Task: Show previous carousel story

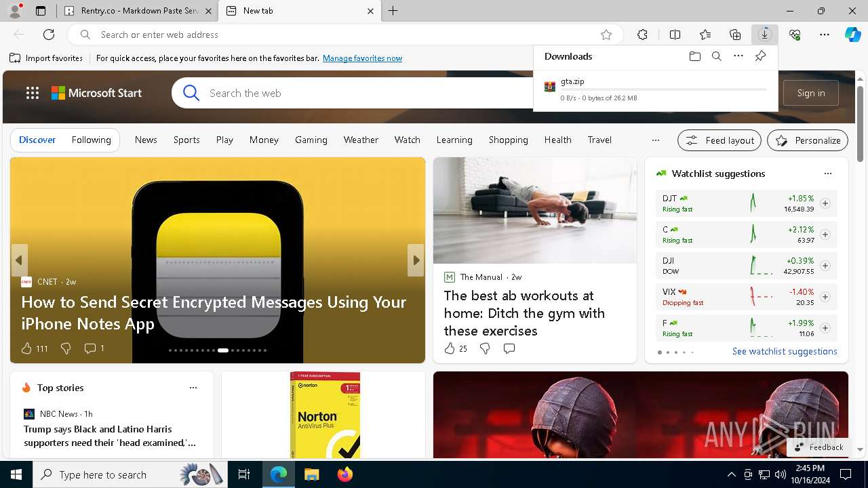Action: (19, 260)
